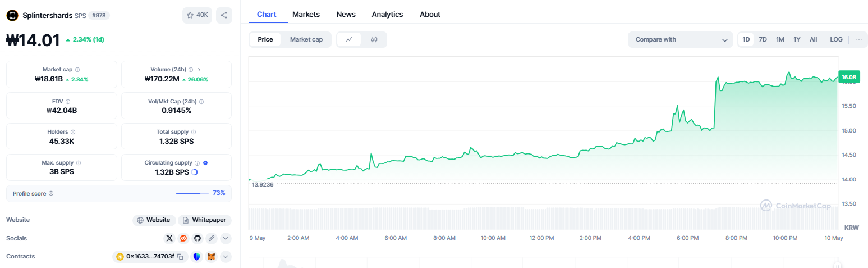Show FDV info tooltip icon
The height and width of the screenshot is (268, 868).
click(68, 101)
